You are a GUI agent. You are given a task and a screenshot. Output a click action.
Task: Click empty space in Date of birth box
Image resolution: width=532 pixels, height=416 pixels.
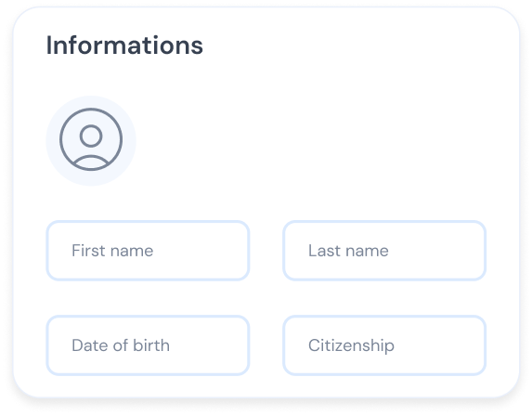click(x=211, y=345)
